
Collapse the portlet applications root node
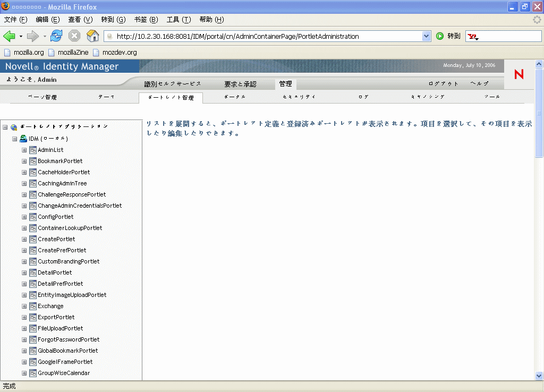pos(5,127)
